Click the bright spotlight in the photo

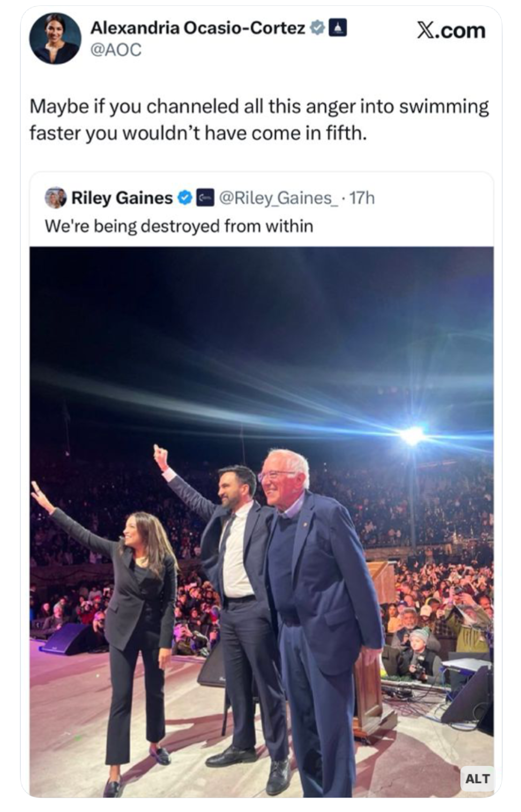click(412, 434)
